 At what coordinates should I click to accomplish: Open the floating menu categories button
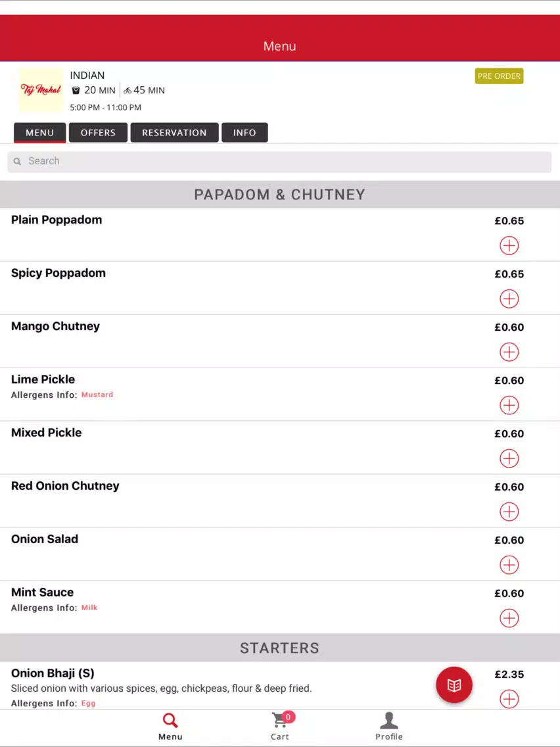(454, 685)
